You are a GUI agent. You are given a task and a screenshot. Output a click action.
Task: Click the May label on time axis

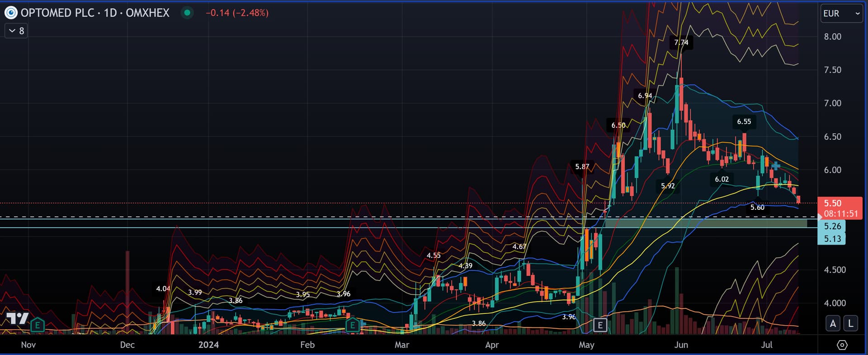coord(586,345)
